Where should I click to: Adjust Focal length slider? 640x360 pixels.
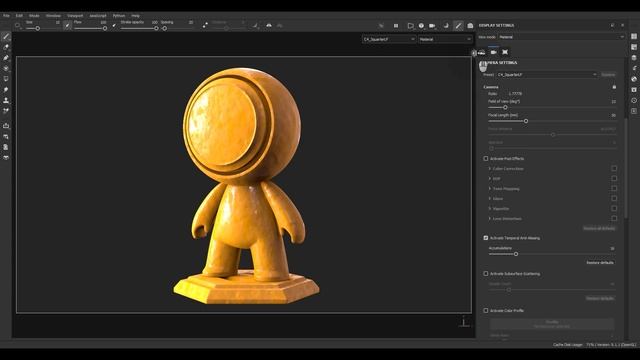552,121
